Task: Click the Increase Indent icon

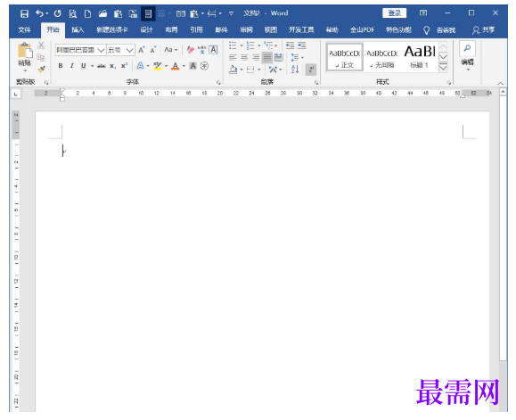Action: point(301,45)
